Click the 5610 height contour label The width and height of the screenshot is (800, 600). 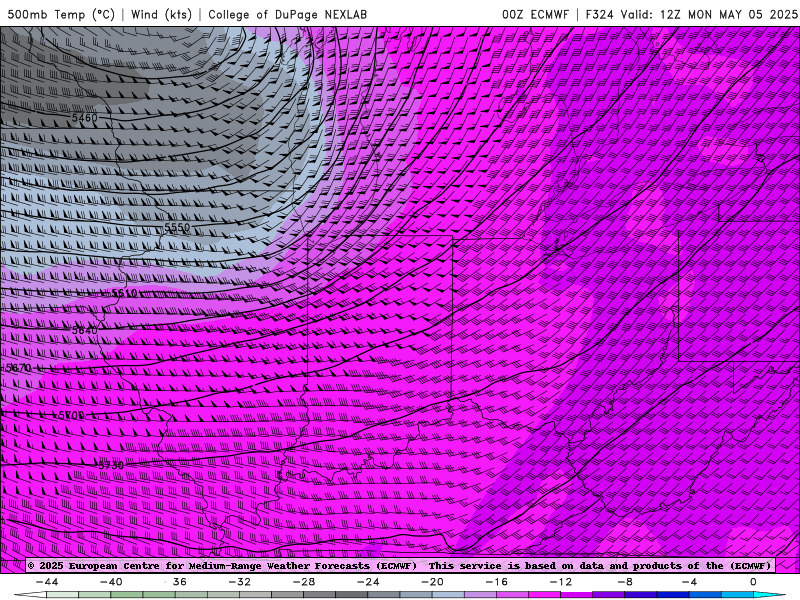(x=124, y=293)
